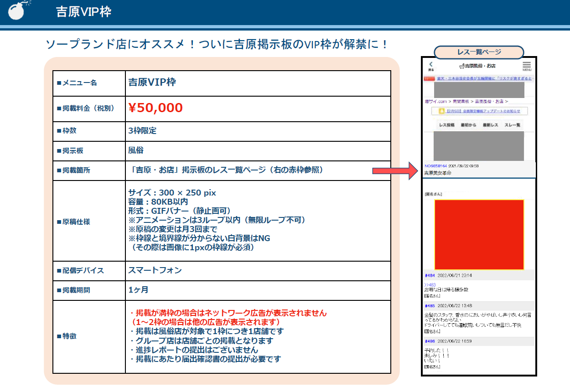Click the 南関東版 breadcrumb link
570x392 pixels.
tap(461, 101)
